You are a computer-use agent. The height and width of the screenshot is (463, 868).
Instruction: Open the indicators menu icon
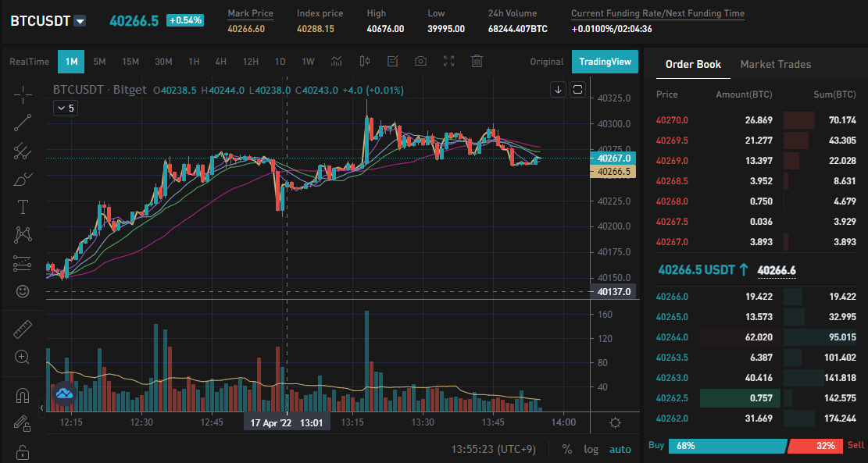(x=336, y=62)
